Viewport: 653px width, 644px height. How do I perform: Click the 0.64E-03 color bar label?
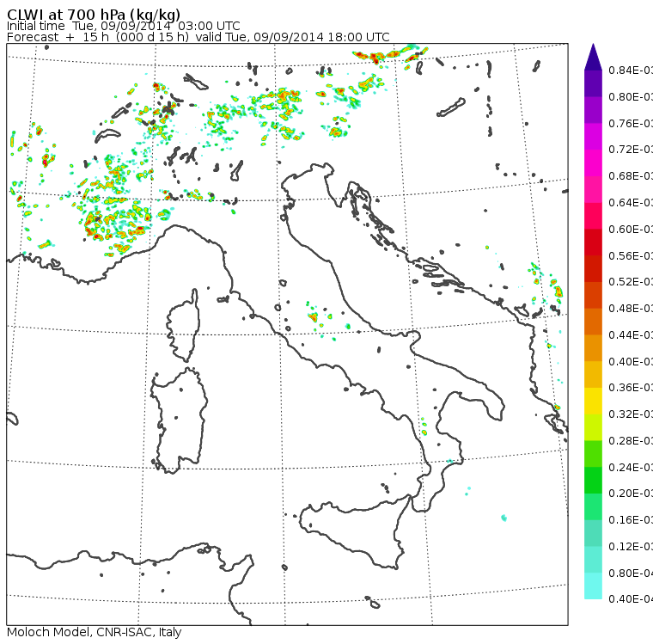[631, 203]
